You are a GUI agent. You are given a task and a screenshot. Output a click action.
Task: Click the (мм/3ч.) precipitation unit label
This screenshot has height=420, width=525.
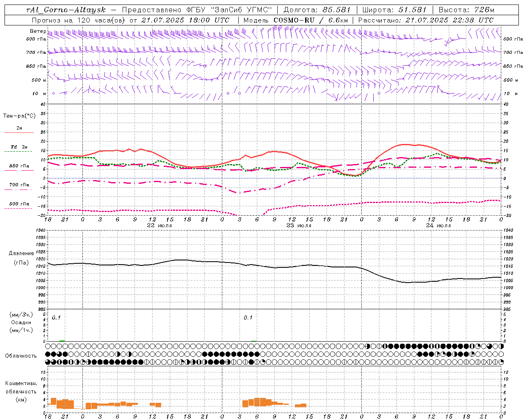click(x=21, y=315)
